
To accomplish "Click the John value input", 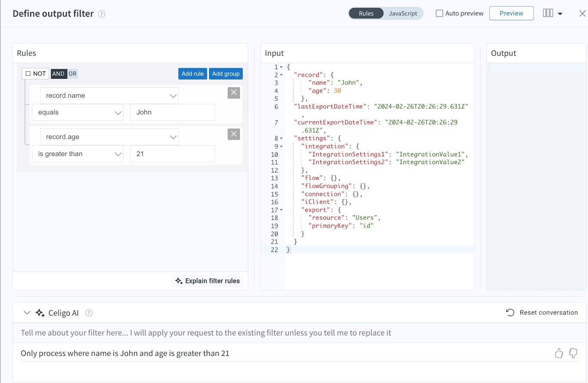I will click(x=172, y=113).
